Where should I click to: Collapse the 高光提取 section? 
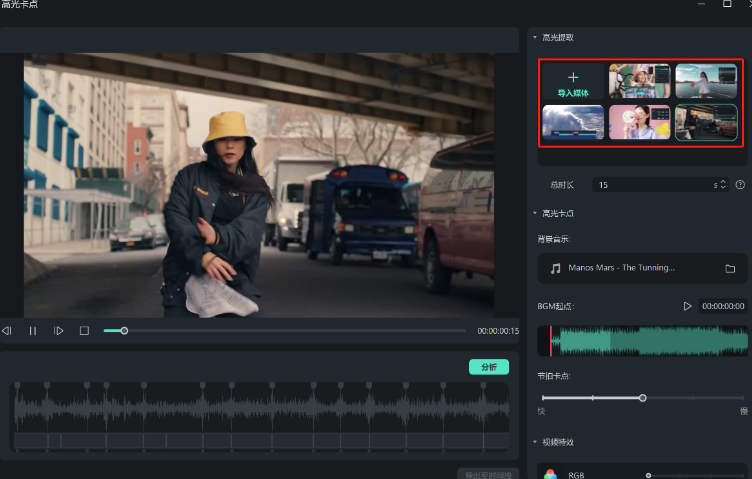click(x=535, y=37)
